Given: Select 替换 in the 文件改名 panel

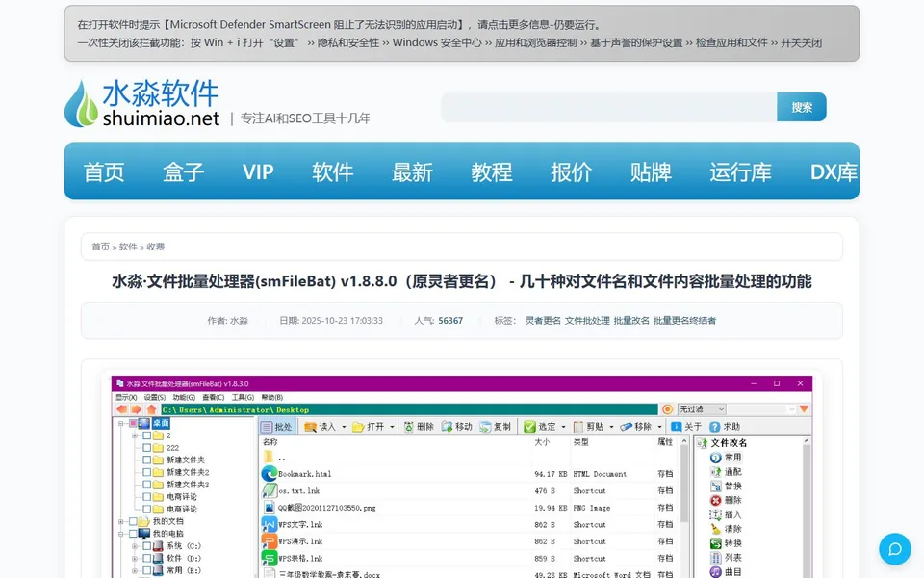Looking at the screenshot, I should (726, 486).
